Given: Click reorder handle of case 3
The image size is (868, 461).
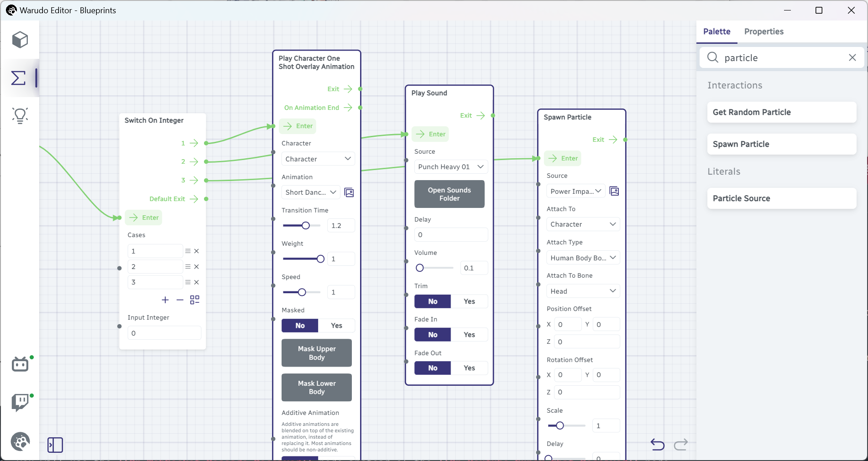Looking at the screenshot, I should tap(188, 282).
